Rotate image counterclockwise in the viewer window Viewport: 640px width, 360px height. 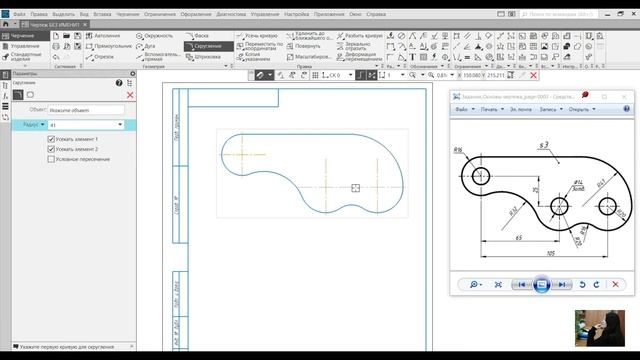pos(582,284)
